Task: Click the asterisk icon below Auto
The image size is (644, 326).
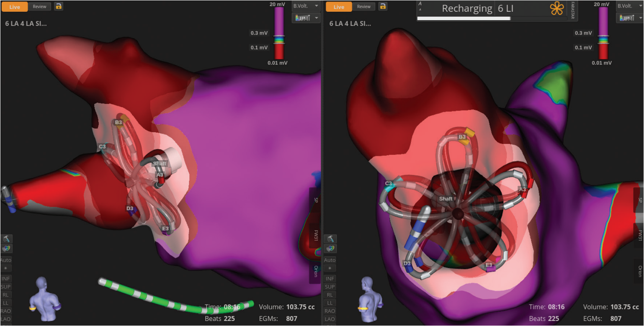Action: [x=6, y=268]
